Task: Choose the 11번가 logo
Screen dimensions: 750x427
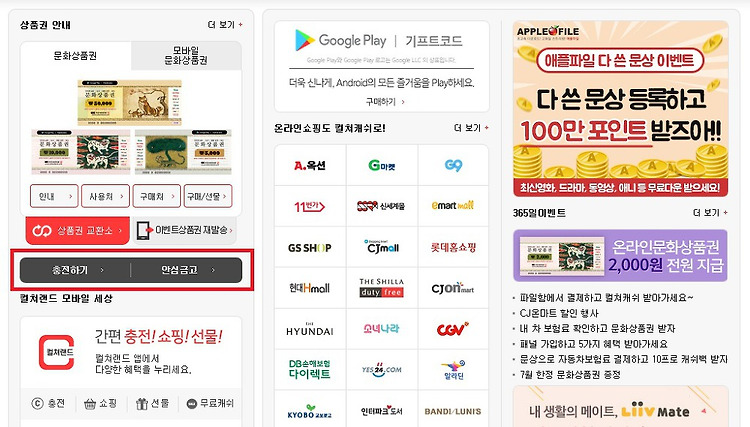Action: point(310,207)
